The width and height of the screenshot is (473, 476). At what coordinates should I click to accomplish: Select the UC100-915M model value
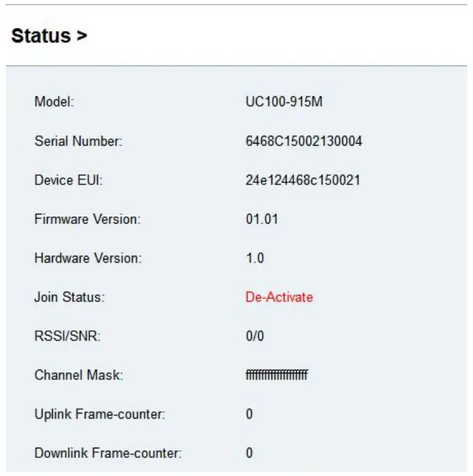pyautogui.click(x=283, y=102)
